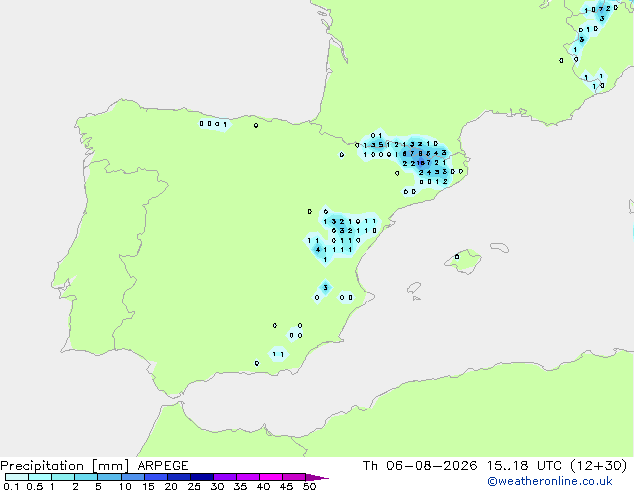Click the 15–20 mm legend swatch
Image resolution: width=634 pixels, height=490 pixels.
pyautogui.click(x=155, y=477)
